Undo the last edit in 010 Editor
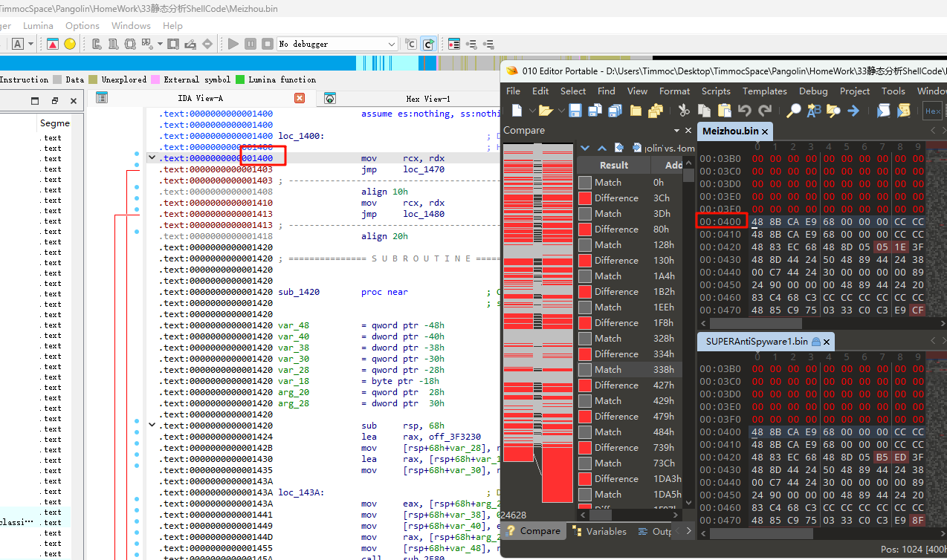 pos(745,111)
